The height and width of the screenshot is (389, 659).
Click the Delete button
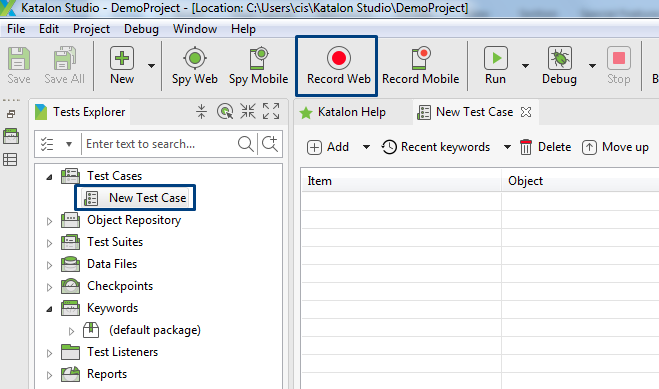click(546, 147)
